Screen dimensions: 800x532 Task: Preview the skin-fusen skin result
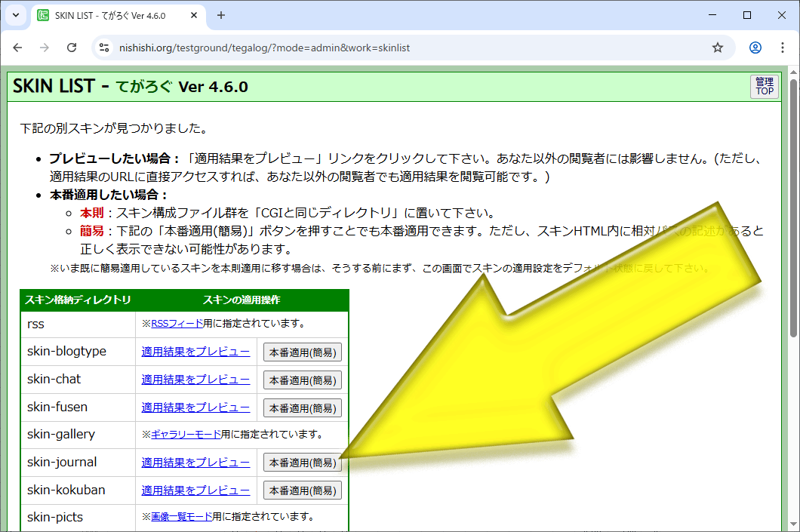click(x=196, y=407)
